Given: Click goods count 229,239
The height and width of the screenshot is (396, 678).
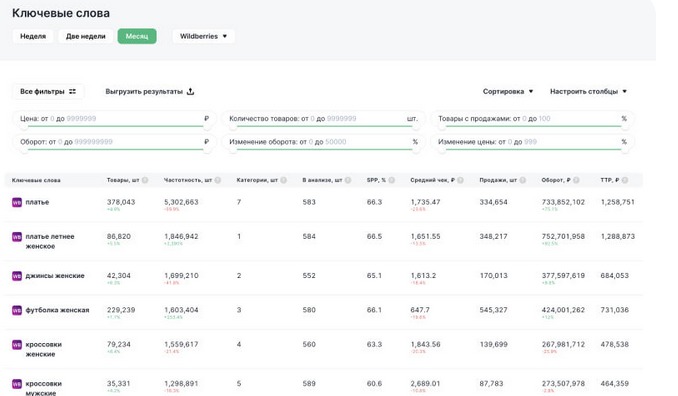Looking at the screenshot, I should pos(121,310).
